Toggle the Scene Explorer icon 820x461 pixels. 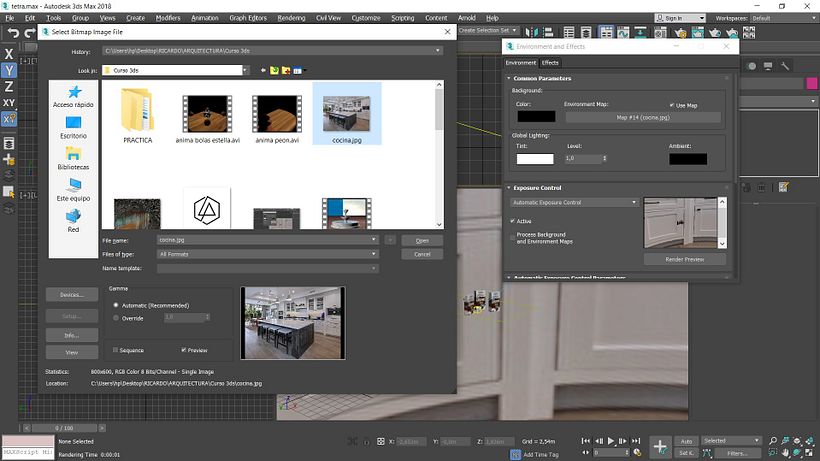tap(569, 32)
